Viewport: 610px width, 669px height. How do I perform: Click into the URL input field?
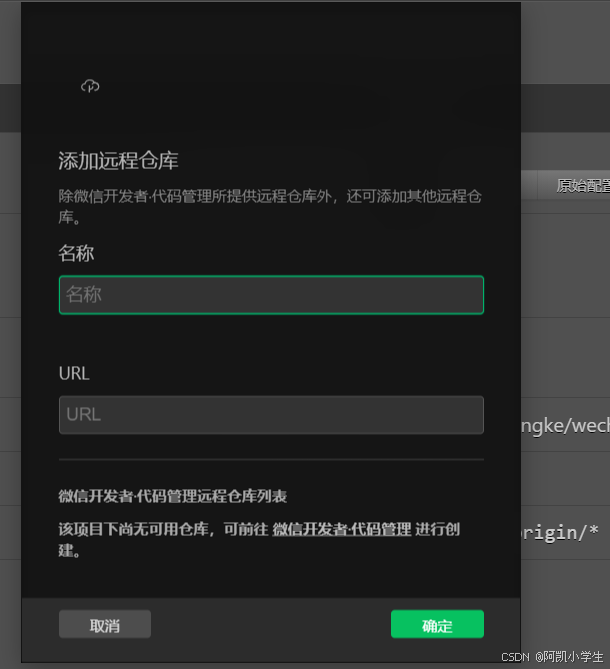click(271, 415)
